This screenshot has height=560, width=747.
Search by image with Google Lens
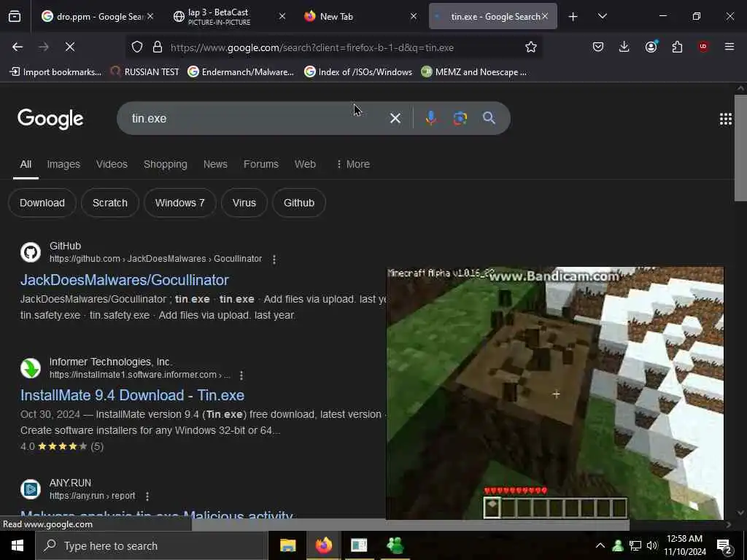point(460,118)
